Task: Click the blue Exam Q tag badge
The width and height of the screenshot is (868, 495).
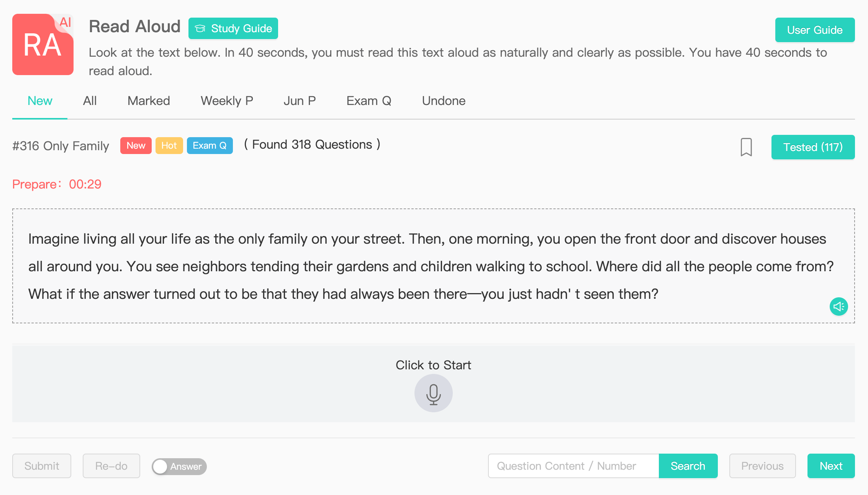Action: [210, 146]
